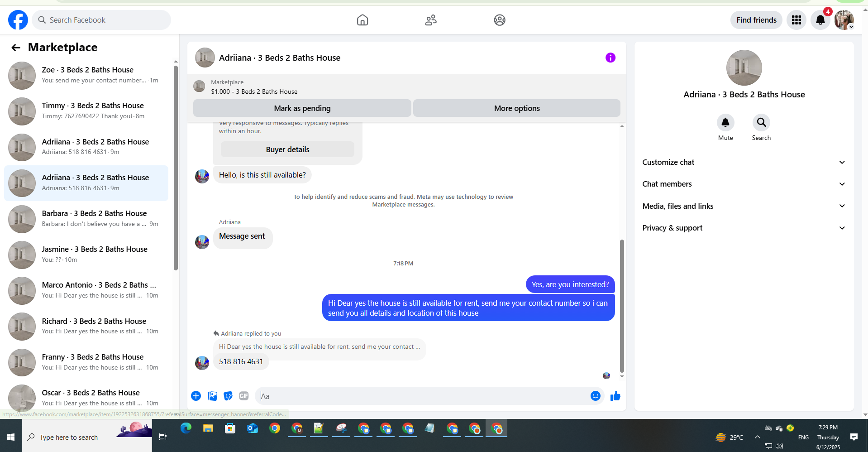Click Windows 'Type here to search' box
The image size is (868, 452).
click(86, 437)
